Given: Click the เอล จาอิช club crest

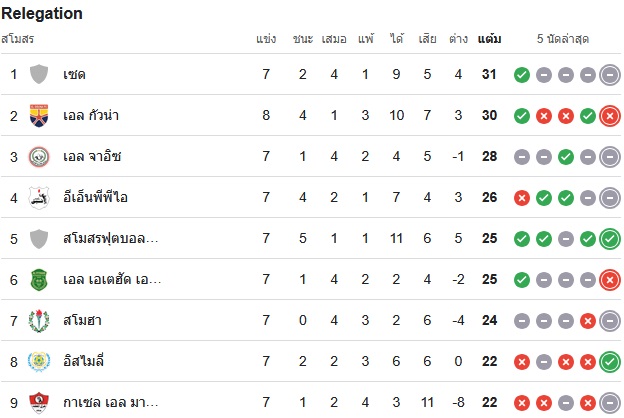Looking at the screenshot, I should (x=39, y=156).
